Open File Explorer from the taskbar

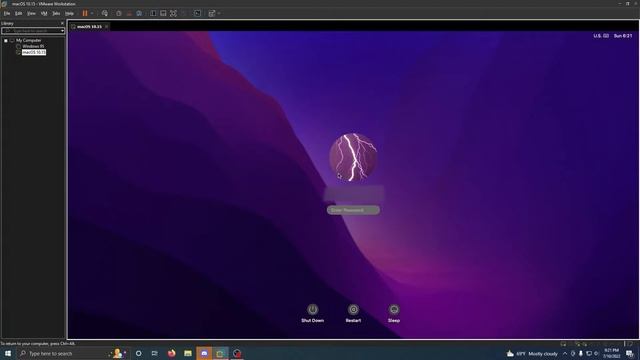coord(188,353)
